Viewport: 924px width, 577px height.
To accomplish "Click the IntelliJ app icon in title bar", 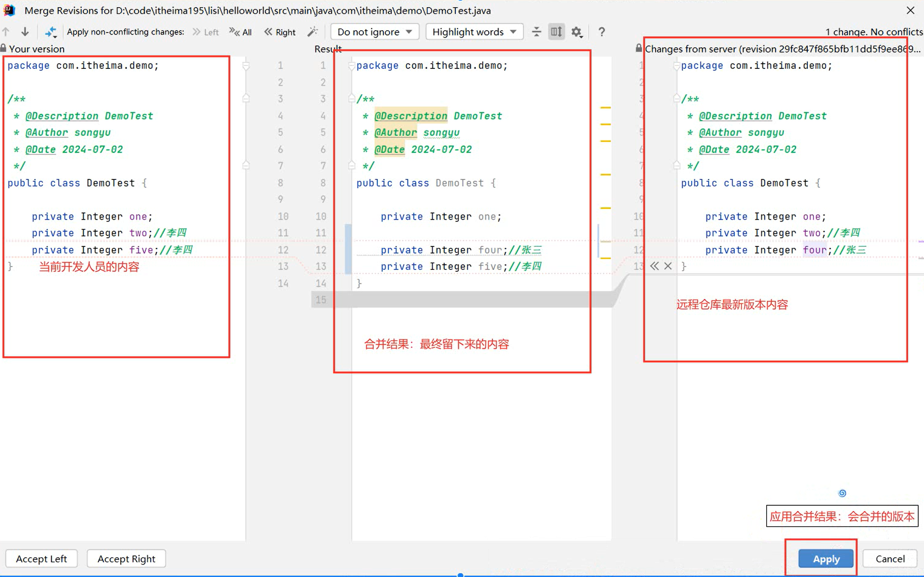I will click(x=9, y=10).
